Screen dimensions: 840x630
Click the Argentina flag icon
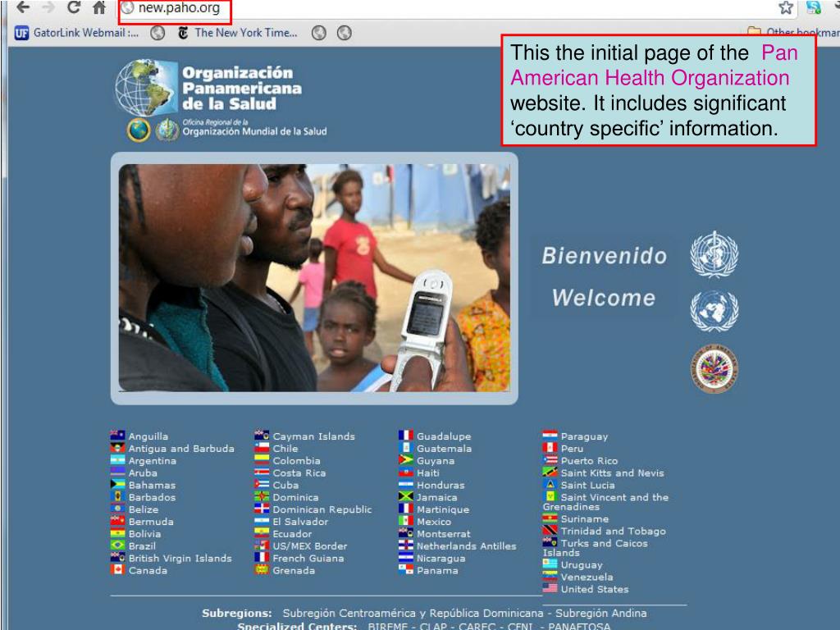pos(117,459)
